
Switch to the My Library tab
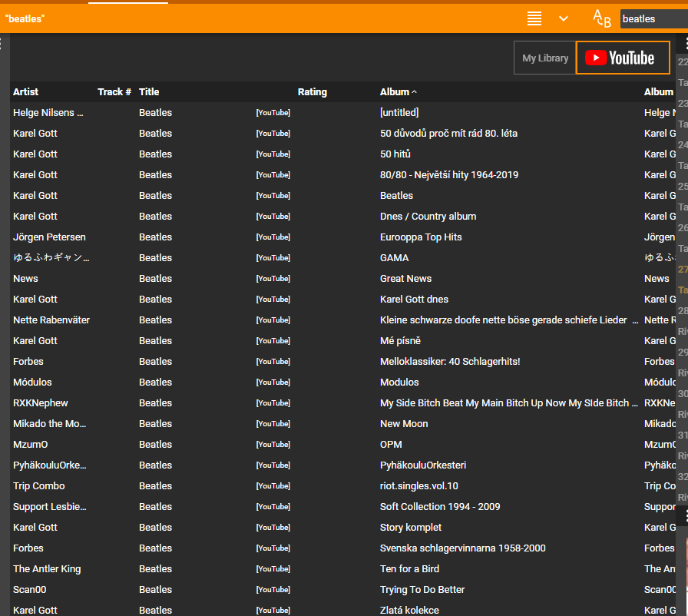[x=545, y=58]
